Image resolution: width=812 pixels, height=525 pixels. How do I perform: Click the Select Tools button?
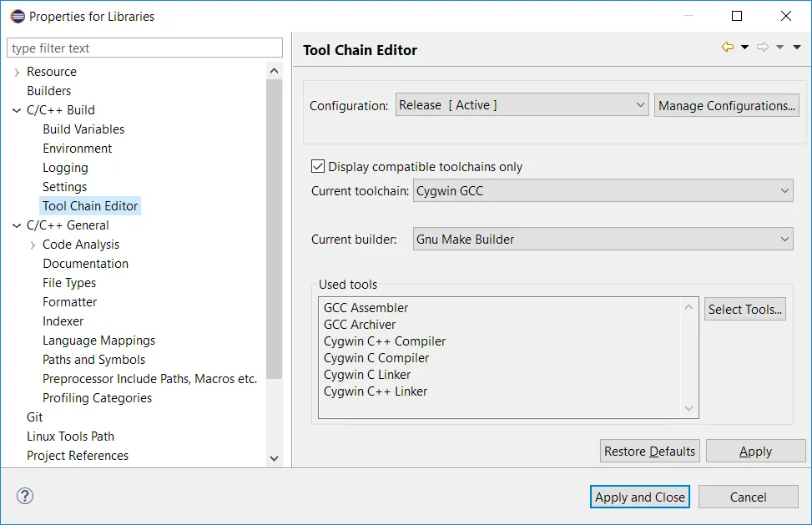744,310
